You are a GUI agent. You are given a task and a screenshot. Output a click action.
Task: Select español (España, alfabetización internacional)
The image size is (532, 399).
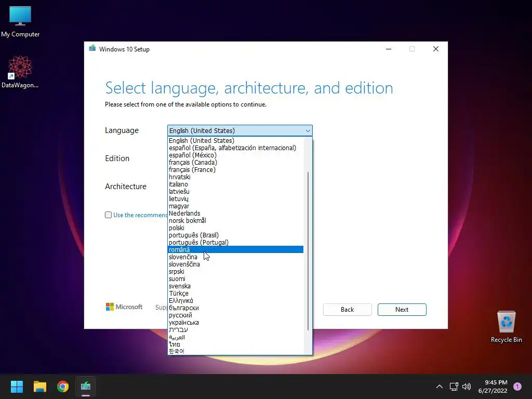[x=235, y=148]
